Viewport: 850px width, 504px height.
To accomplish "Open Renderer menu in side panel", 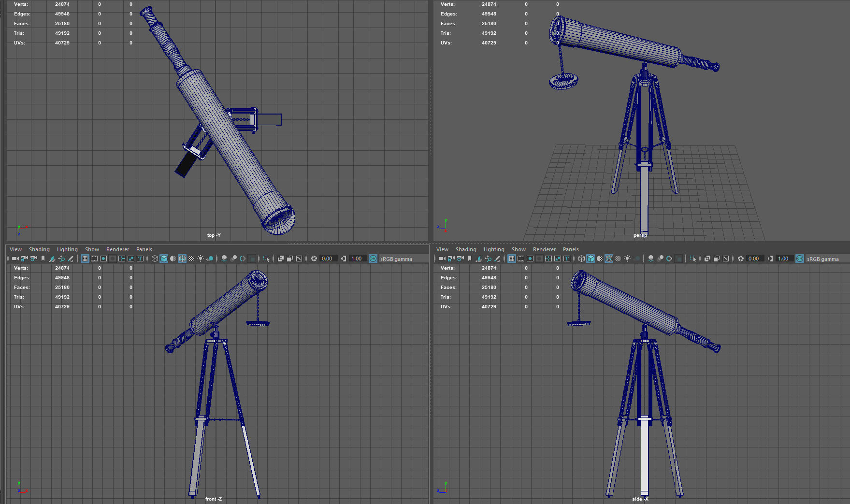I will pyautogui.click(x=545, y=249).
